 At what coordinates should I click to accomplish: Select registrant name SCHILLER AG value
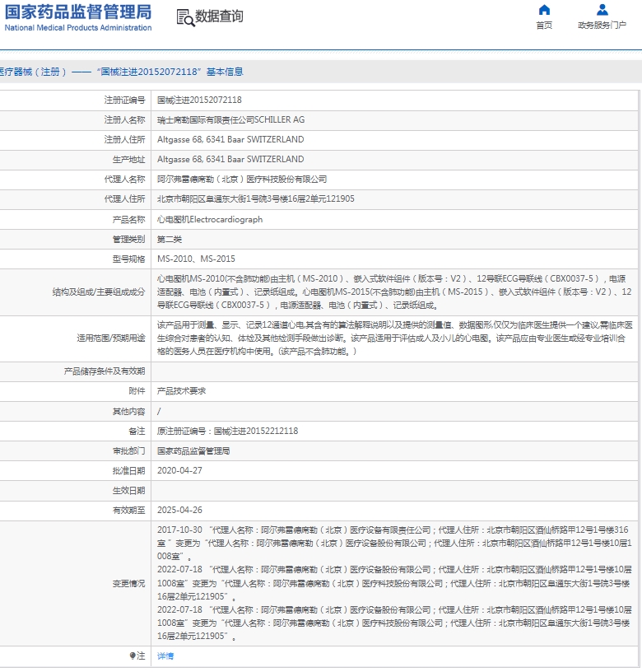[230, 120]
